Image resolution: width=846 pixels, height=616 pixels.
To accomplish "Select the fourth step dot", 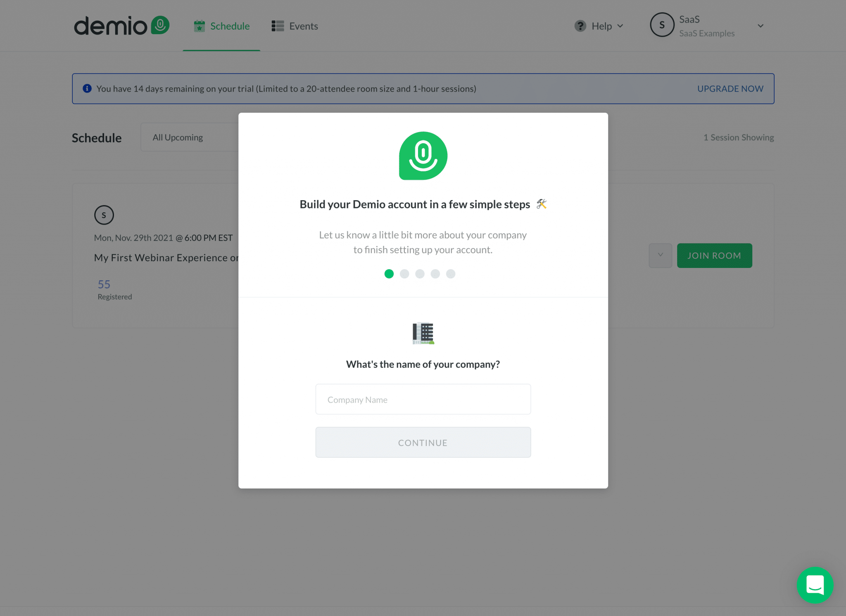I will coord(435,274).
